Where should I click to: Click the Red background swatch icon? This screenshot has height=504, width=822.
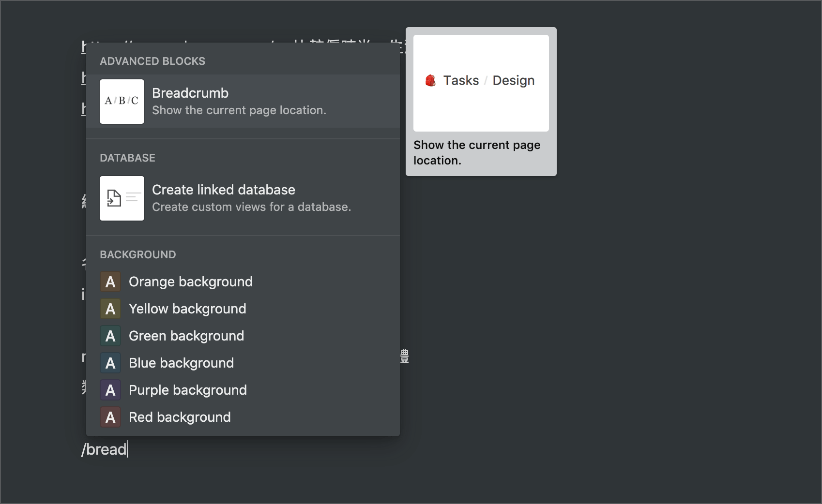tap(110, 417)
